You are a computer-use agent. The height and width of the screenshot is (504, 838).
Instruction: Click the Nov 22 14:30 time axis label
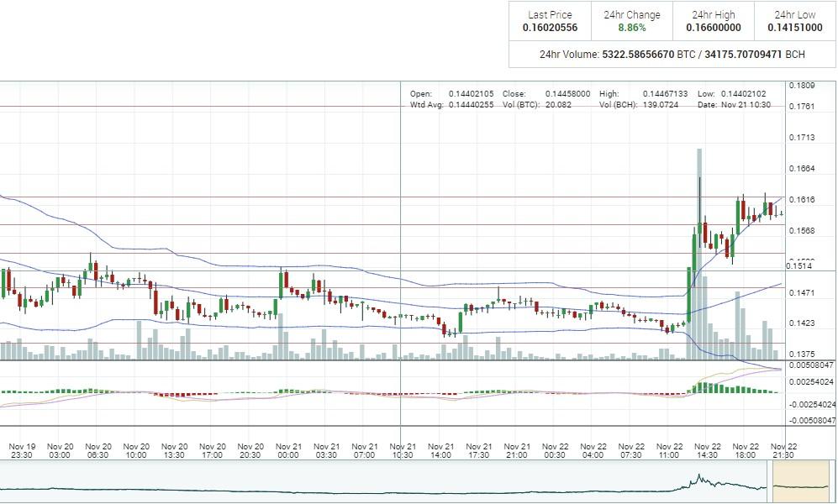[x=708, y=450]
